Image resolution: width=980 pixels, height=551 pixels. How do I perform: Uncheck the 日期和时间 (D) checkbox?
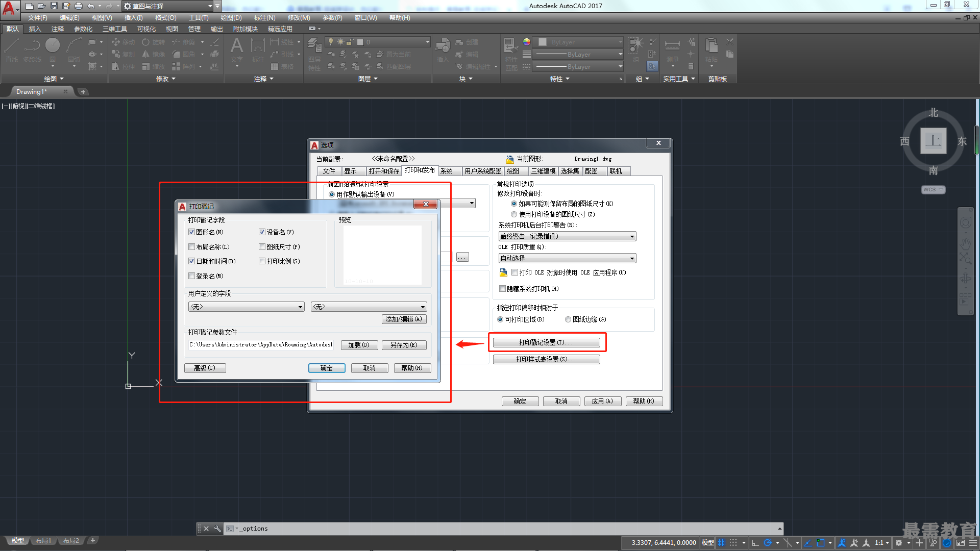pyautogui.click(x=191, y=261)
